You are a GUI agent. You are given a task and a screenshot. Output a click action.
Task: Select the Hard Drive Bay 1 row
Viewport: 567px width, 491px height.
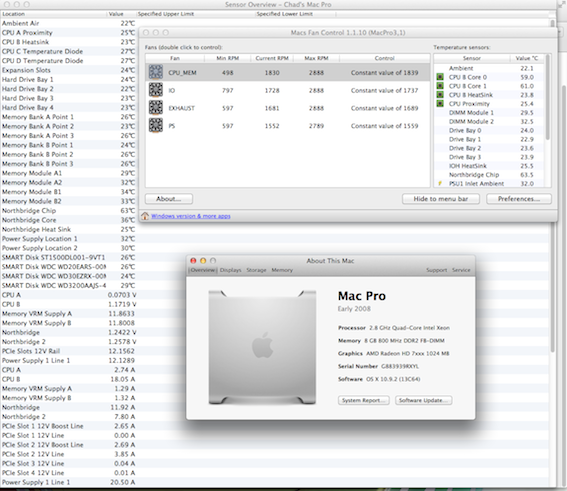69,80
